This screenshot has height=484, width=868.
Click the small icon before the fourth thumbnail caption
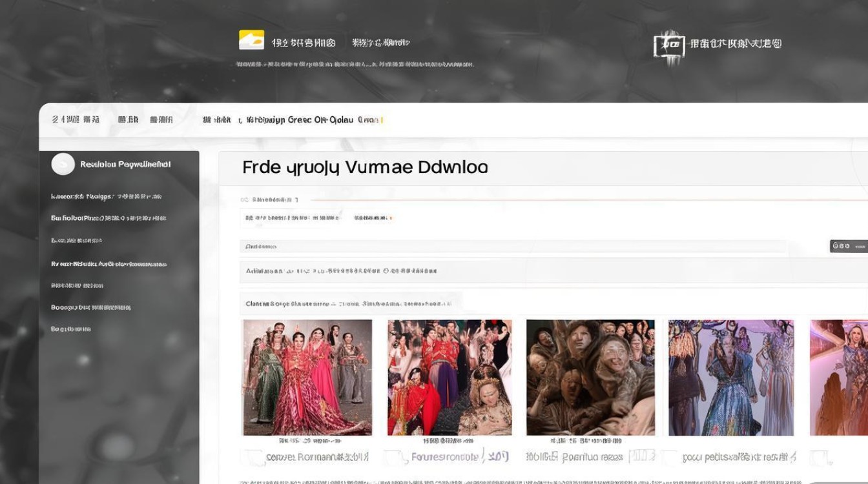click(x=670, y=458)
